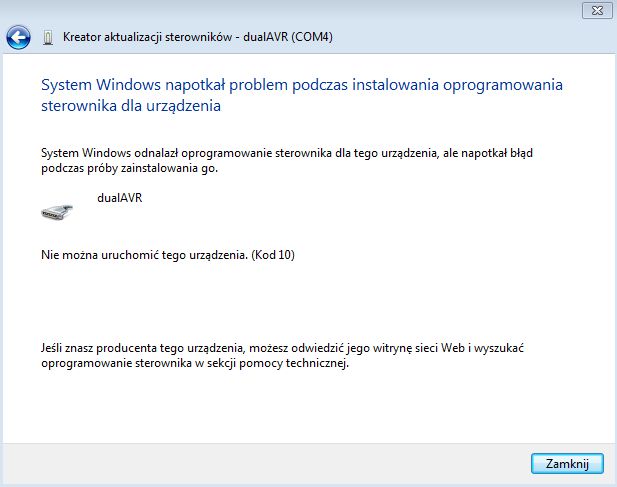Click the '(Kod 10)' error code
Image resolution: width=617 pixels, height=487 pixels.
[x=272, y=255]
